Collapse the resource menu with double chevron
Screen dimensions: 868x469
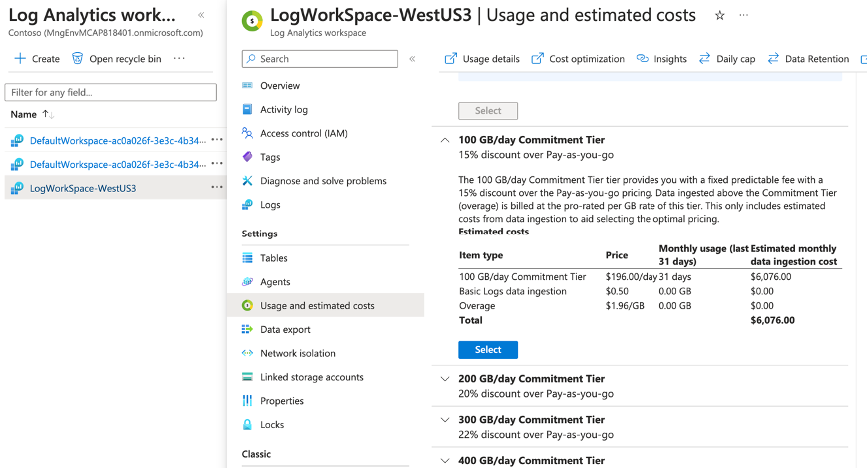[412, 59]
